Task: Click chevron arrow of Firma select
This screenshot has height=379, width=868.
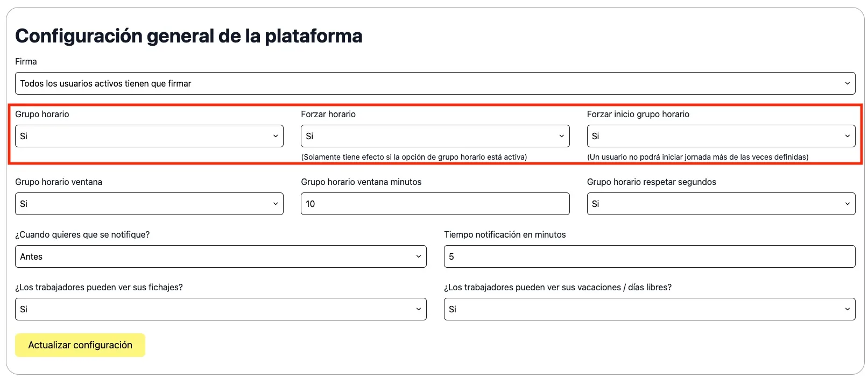Action: pos(847,83)
